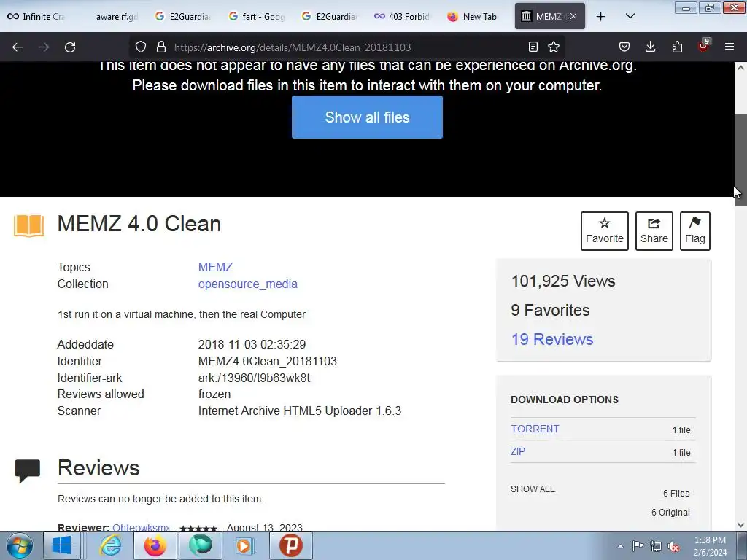
Task: Click the Favorite button
Action: 605,231
